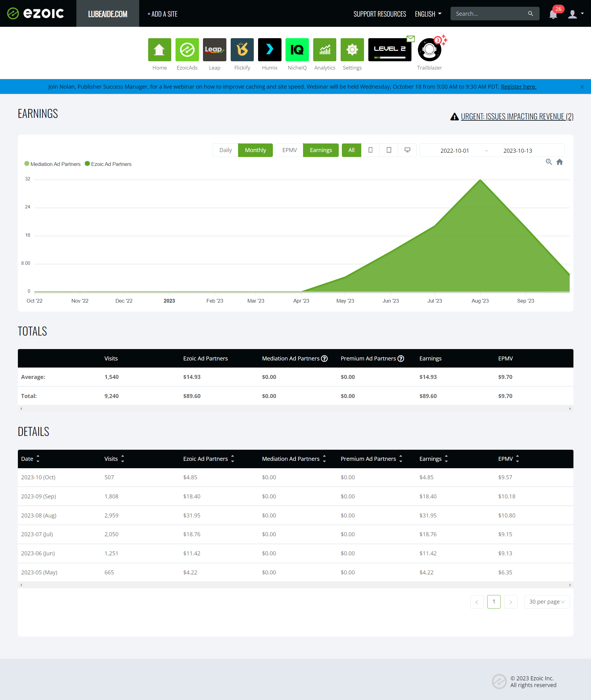
Task: Open the Home dashboard icon
Action: click(x=160, y=50)
